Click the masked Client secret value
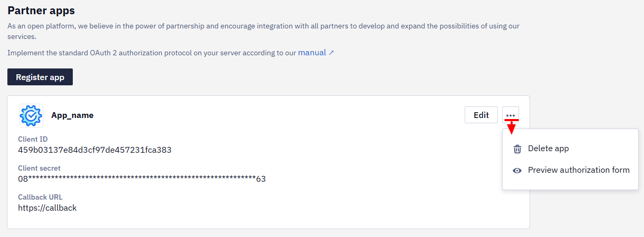This screenshot has height=237, width=644. (x=142, y=179)
